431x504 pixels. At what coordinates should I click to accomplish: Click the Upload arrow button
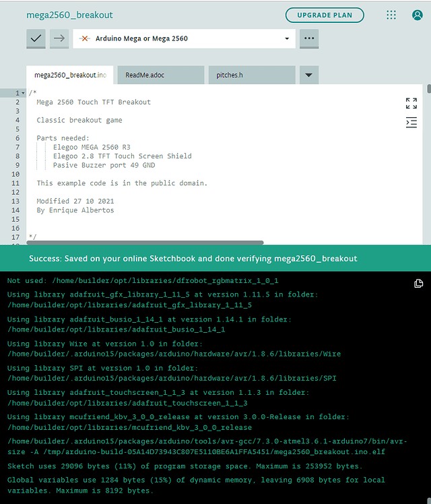(x=59, y=38)
